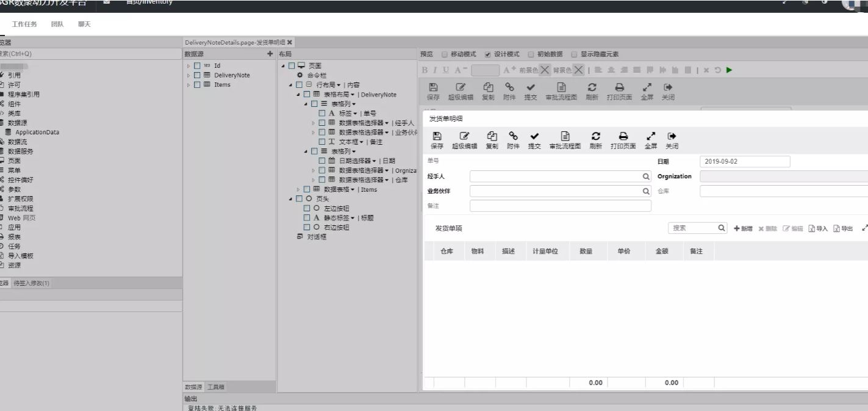Image resolution: width=868 pixels, height=411 pixels.
Task: Click the 日期 field showing 2019-09-02
Action: pos(745,162)
